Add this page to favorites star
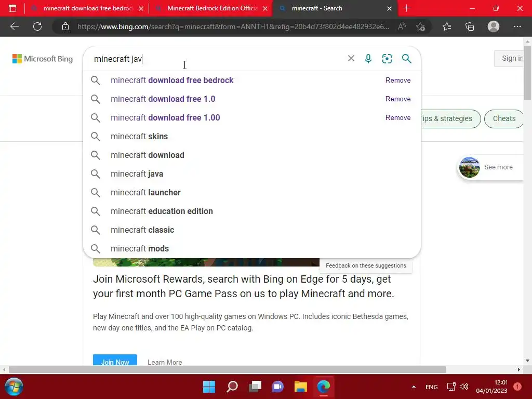This screenshot has width=532, height=399. coord(421,26)
